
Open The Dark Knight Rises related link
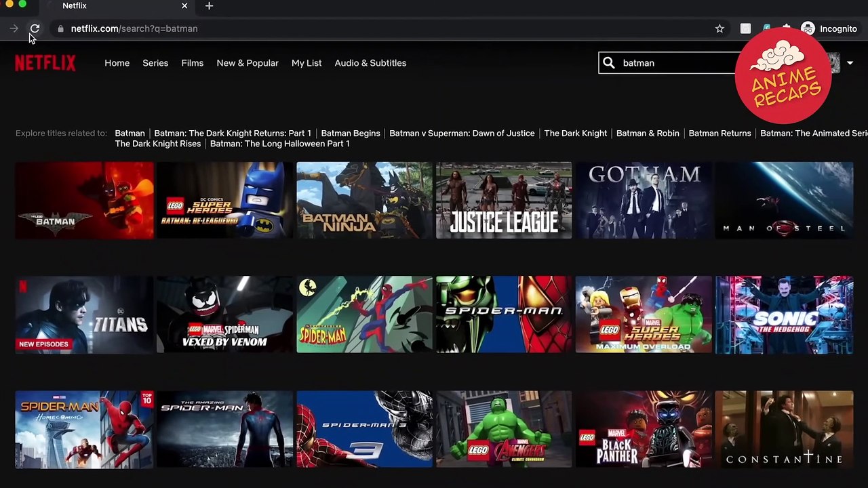tap(158, 144)
